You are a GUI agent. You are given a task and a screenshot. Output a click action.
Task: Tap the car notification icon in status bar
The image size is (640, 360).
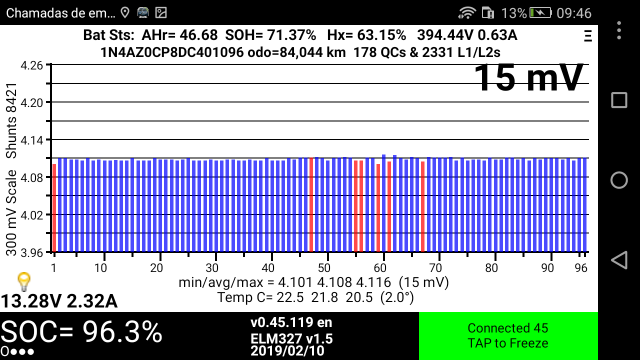143,13
